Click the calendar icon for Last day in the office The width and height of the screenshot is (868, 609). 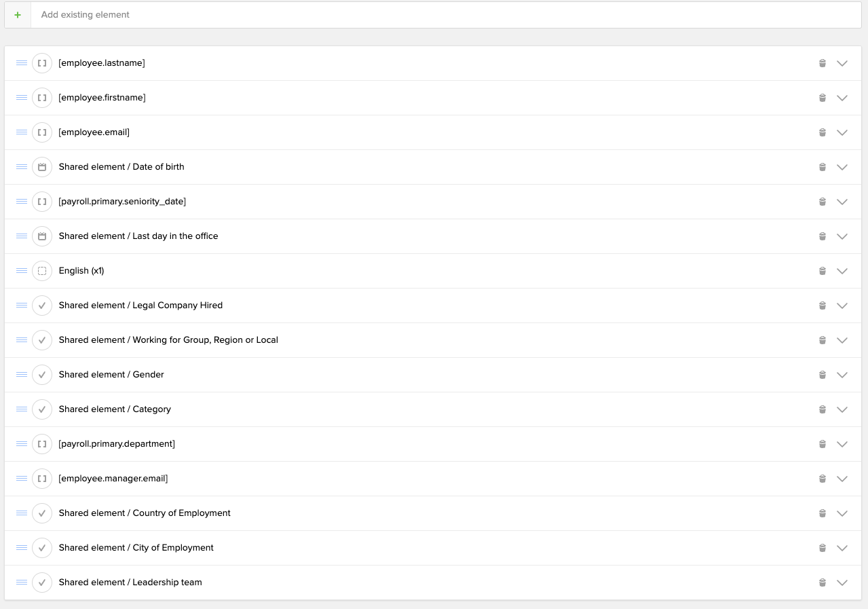pyautogui.click(x=41, y=236)
